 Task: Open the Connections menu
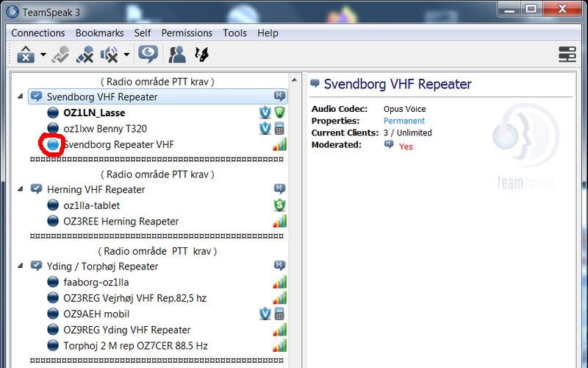[38, 33]
